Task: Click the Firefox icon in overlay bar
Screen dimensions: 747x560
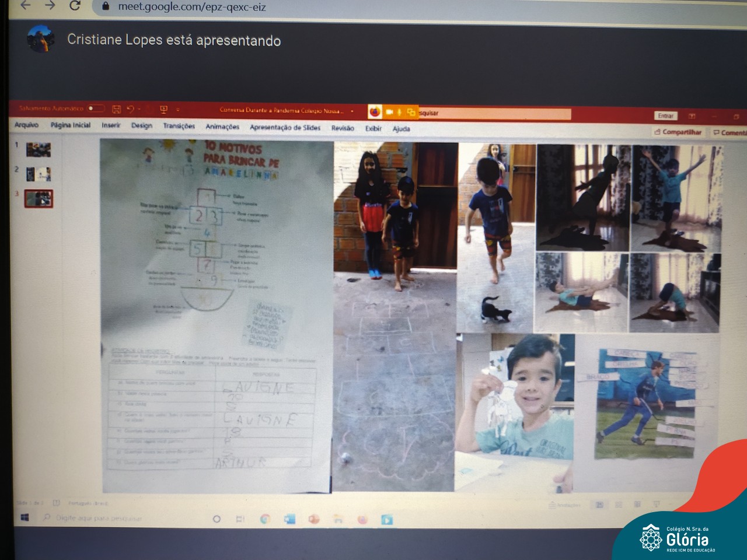Action: (375, 111)
